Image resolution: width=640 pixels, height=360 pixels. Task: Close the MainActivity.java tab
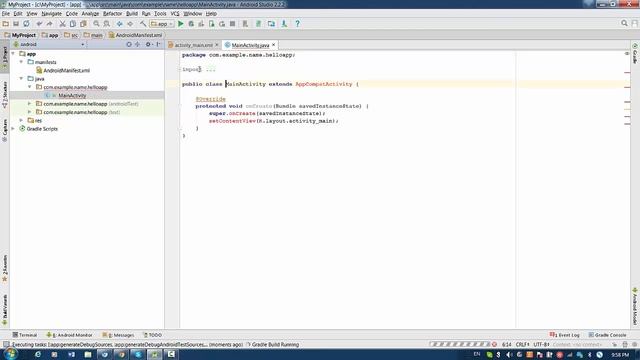point(273,44)
